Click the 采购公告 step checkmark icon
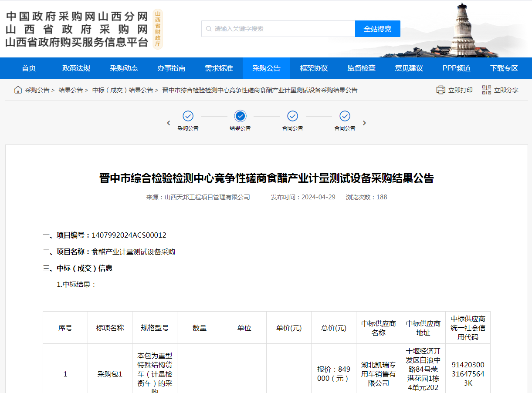 pos(188,117)
